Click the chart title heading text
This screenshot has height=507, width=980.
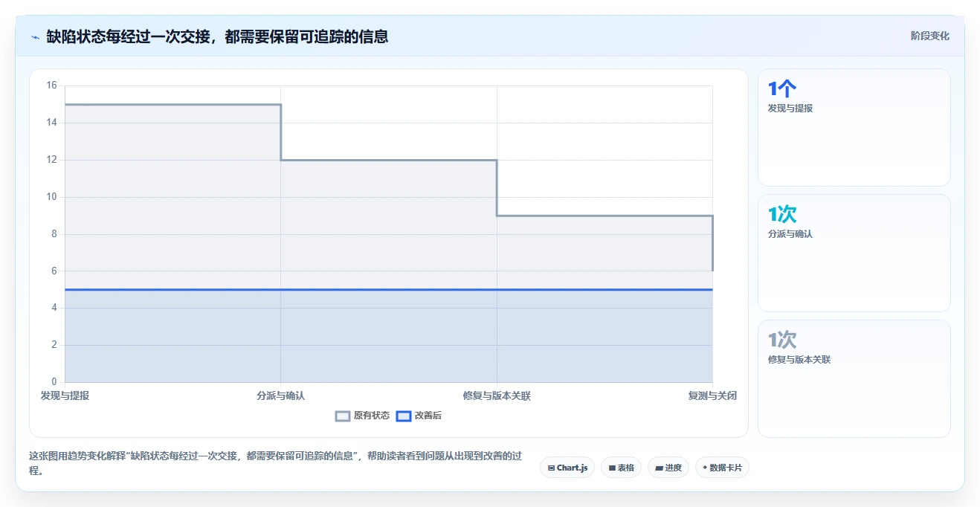(x=217, y=36)
